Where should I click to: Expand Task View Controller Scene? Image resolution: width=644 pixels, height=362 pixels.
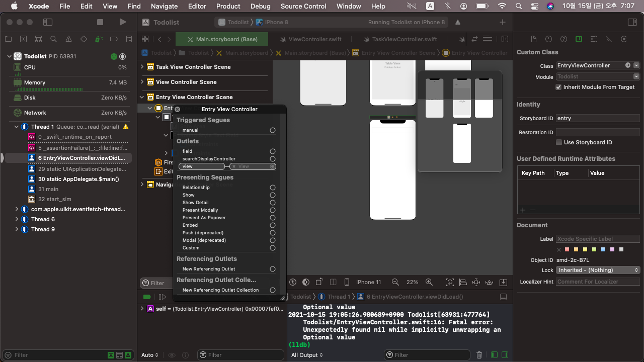click(142, 67)
